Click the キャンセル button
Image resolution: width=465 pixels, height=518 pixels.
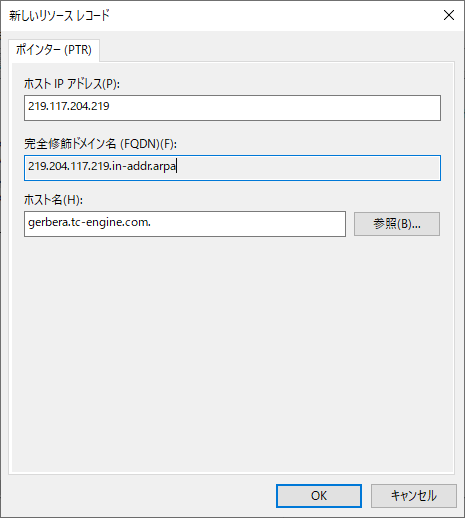[x=414, y=496]
